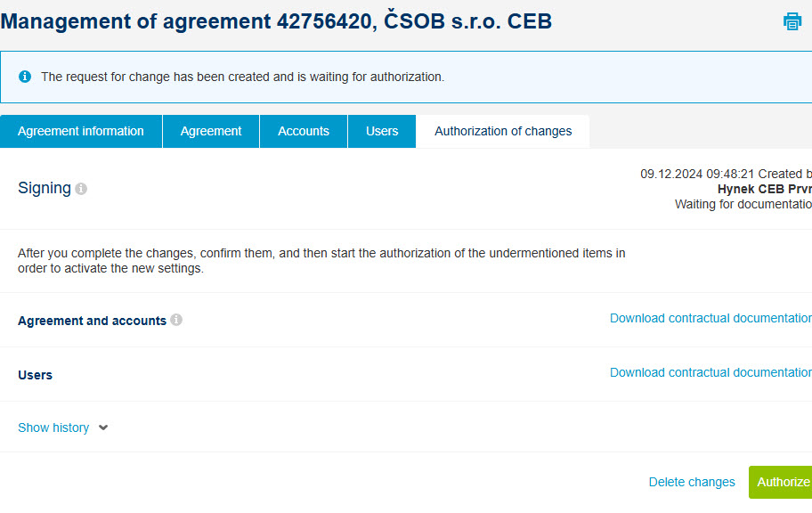Open the Agreement tab
Viewport: 812px width, 513px height.
(x=211, y=131)
